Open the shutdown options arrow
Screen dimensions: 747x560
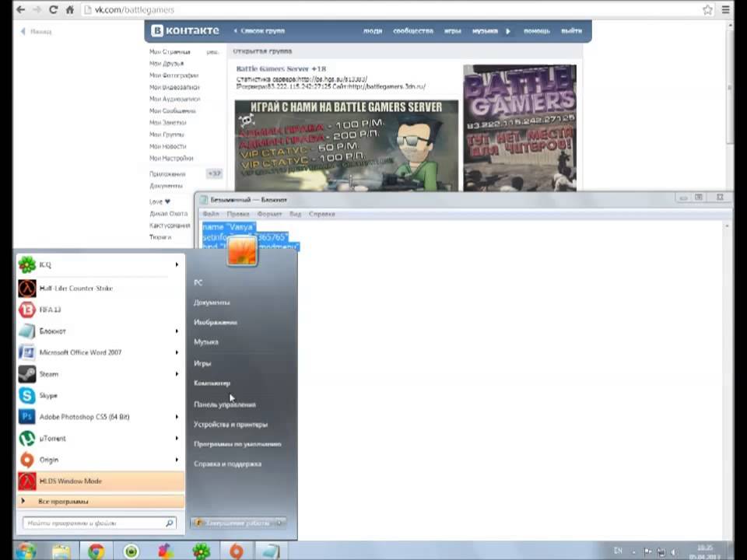point(280,523)
